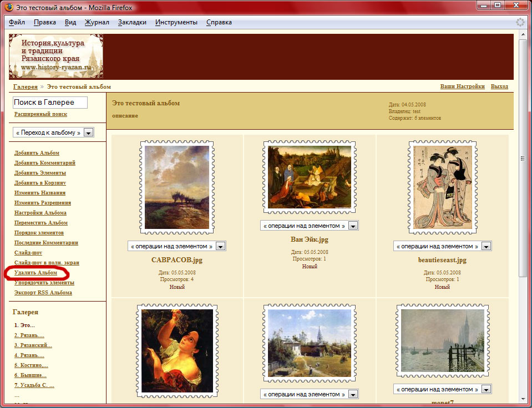532x408 pixels.
Task: Open the Monet Thames painting thumbnail
Action: click(443, 341)
